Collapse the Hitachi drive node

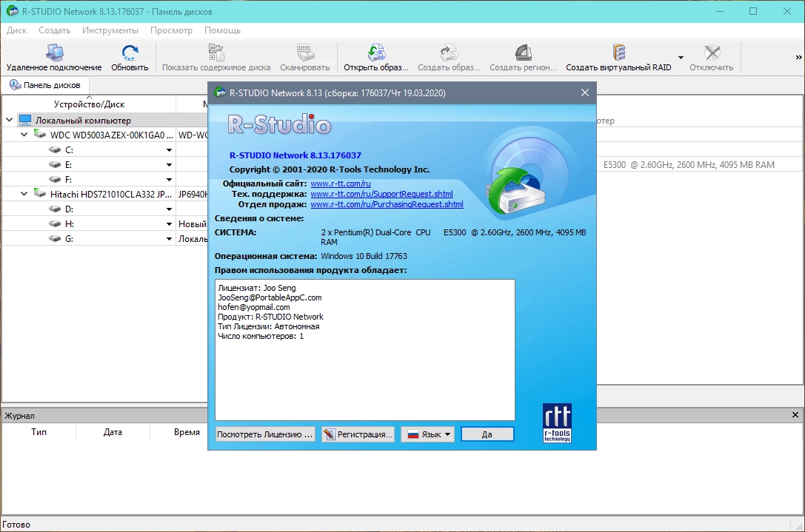(24, 194)
